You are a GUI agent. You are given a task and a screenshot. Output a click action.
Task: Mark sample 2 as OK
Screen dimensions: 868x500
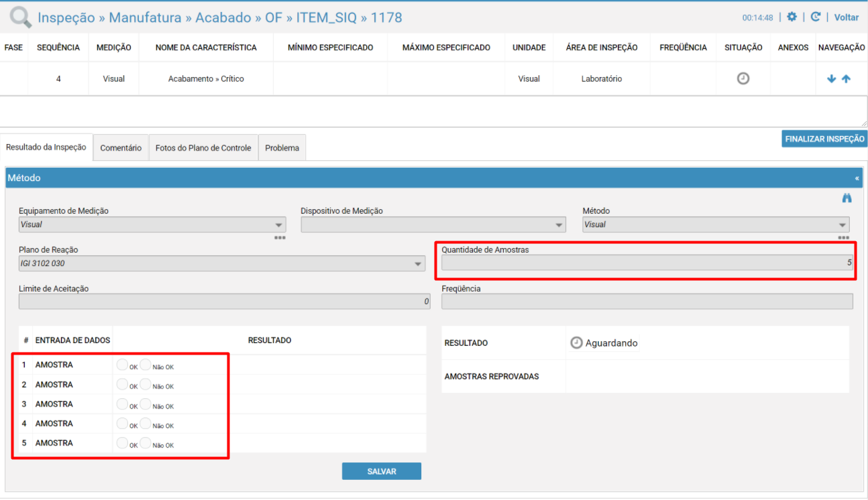122,384
